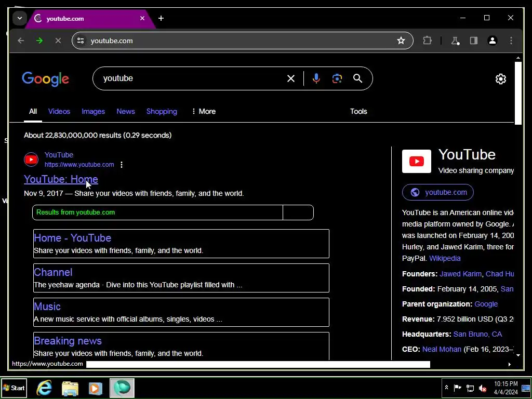Expand the More search filters menu
The width and height of the screenshot is (532, 399).
point(204,111)
